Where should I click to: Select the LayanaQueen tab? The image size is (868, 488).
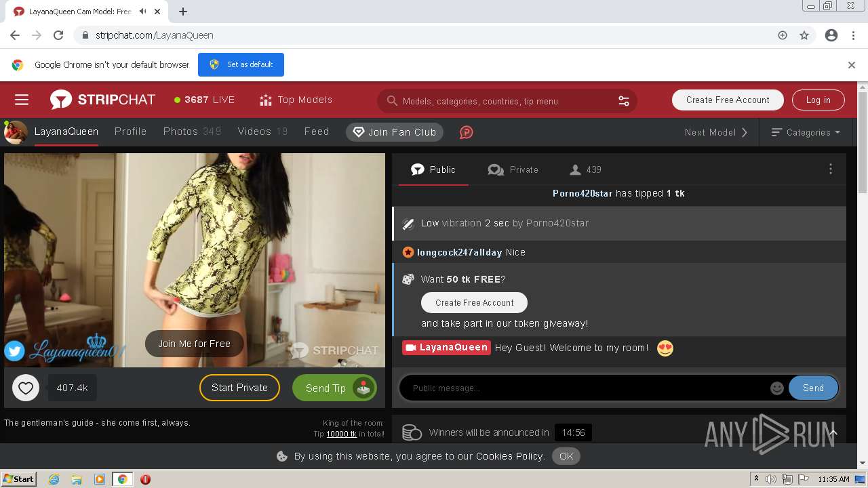66,131
